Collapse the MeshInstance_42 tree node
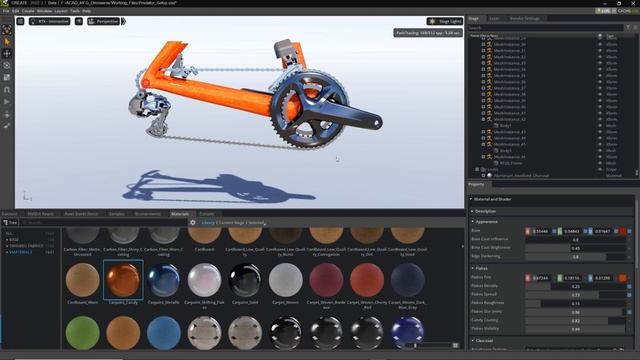 [483, 119]
